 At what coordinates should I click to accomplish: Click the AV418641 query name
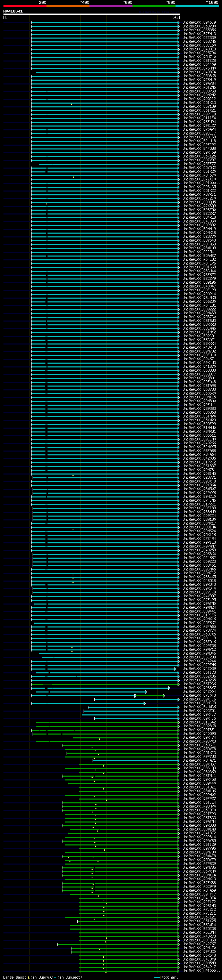(x=13, y=11)
